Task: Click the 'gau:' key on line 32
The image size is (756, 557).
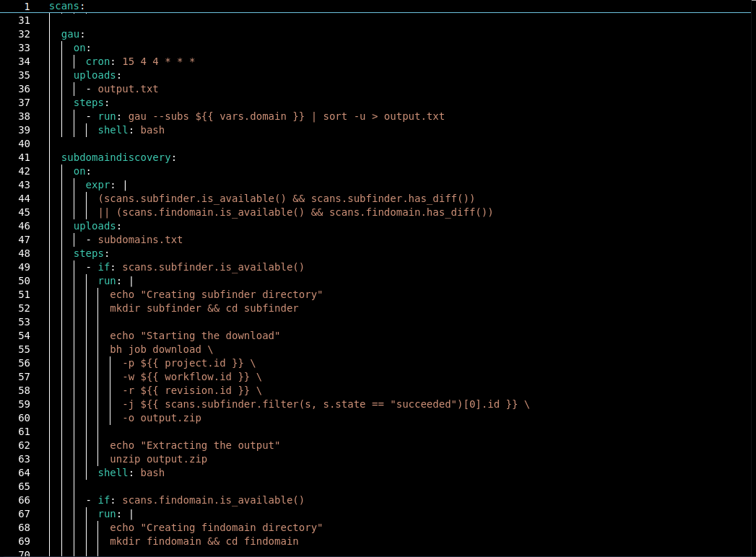Action: coord(73,34)
